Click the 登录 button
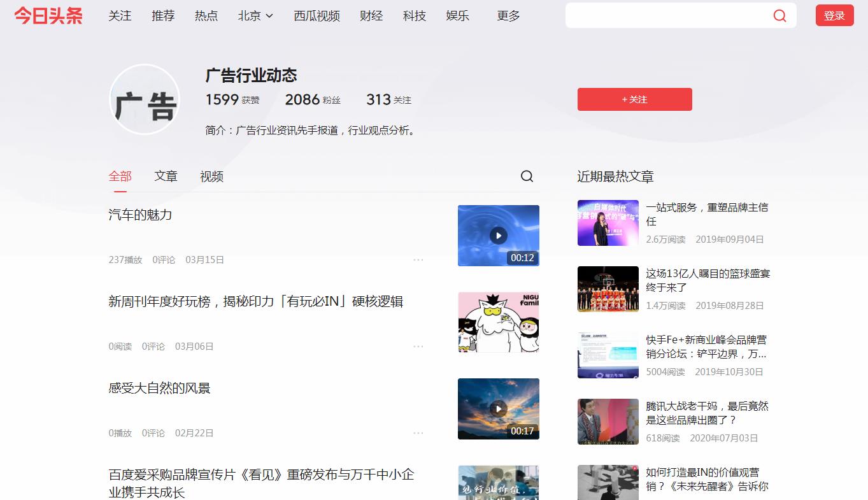Screen dimensions: 868x500 834,16
